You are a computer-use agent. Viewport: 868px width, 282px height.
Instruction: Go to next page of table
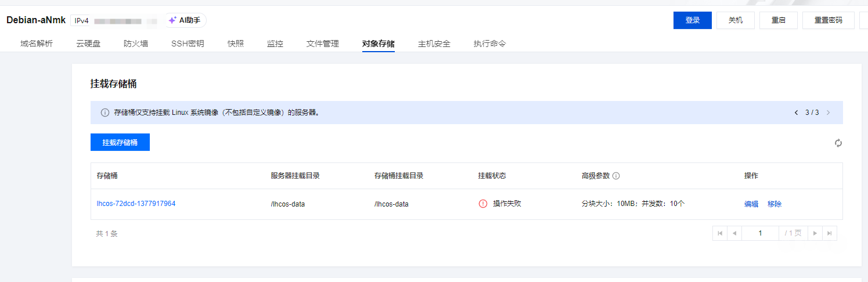tap(815, 233)
